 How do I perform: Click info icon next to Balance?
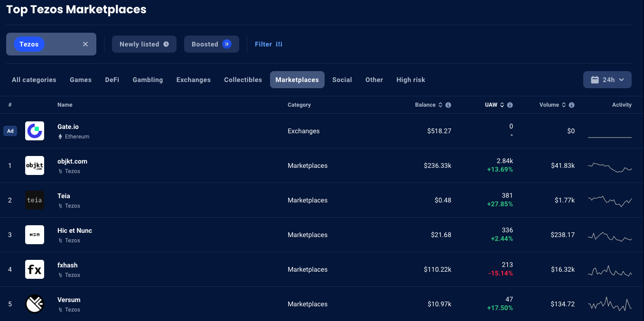[x=448, y=105]
